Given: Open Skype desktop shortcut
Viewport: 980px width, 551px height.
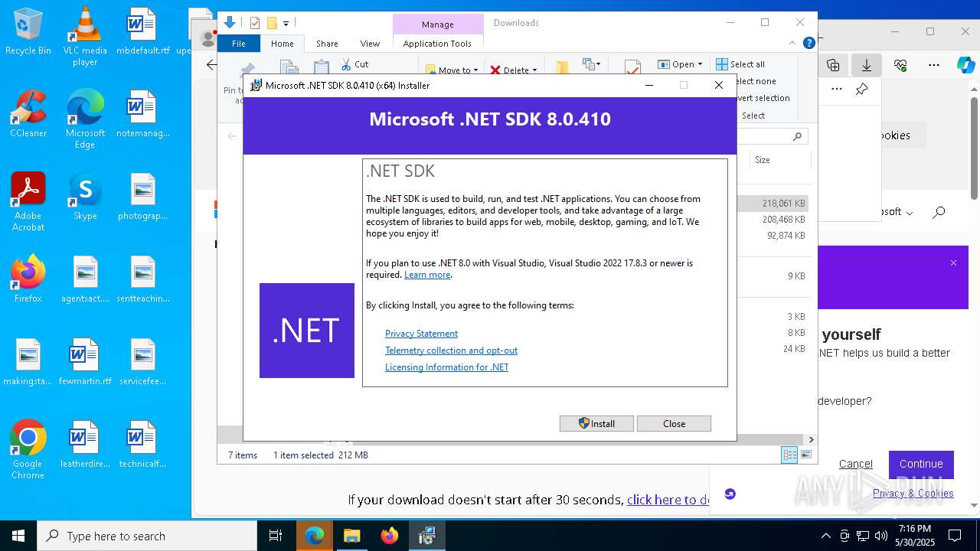Looking at the screenshot, I should 85,197.
